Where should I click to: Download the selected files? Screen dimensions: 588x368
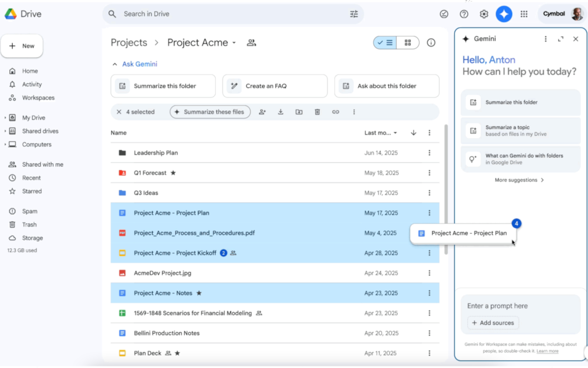coord(281,112)
